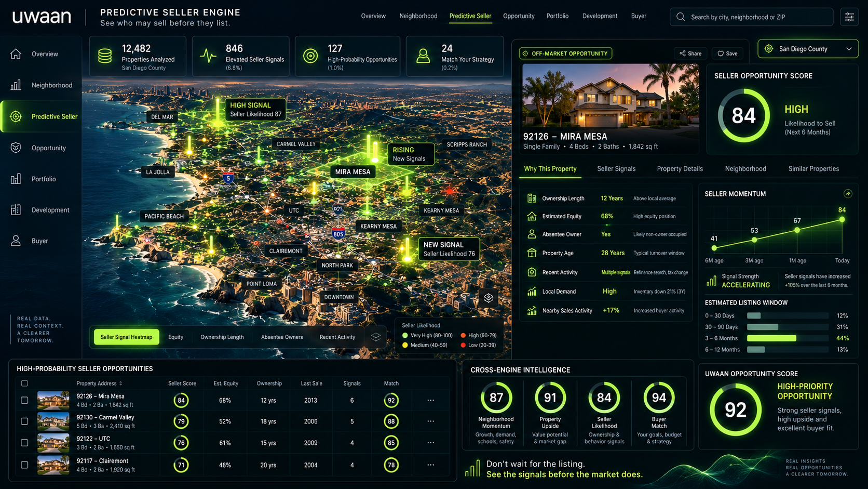Viewport: 868px width, 489px height.
Task: Check the 92117 Clairemont row checkbox
Action: tap(24, 465)
